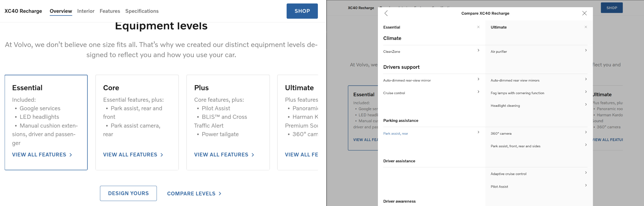Open Cruise control details chevron
644x206 pixels.
pyautogui.click(x=478, y=92)
